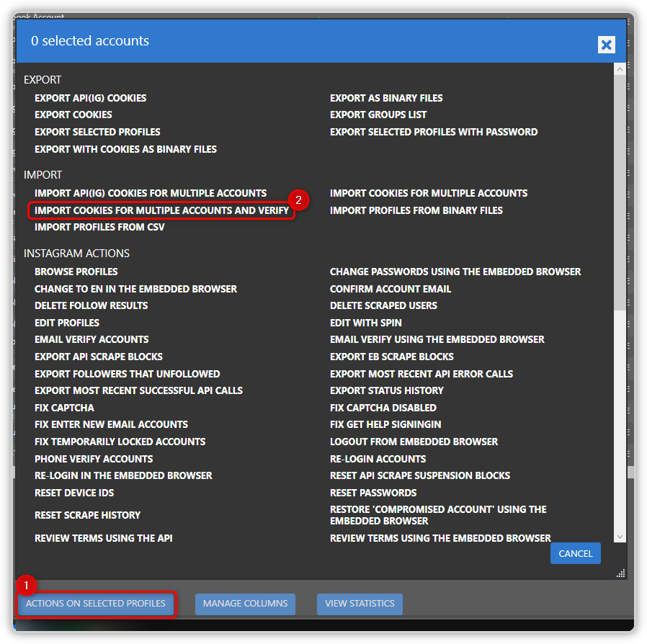Open Actions on Selected Profiles
Viewport: 647px width, 644px height.
96,604
